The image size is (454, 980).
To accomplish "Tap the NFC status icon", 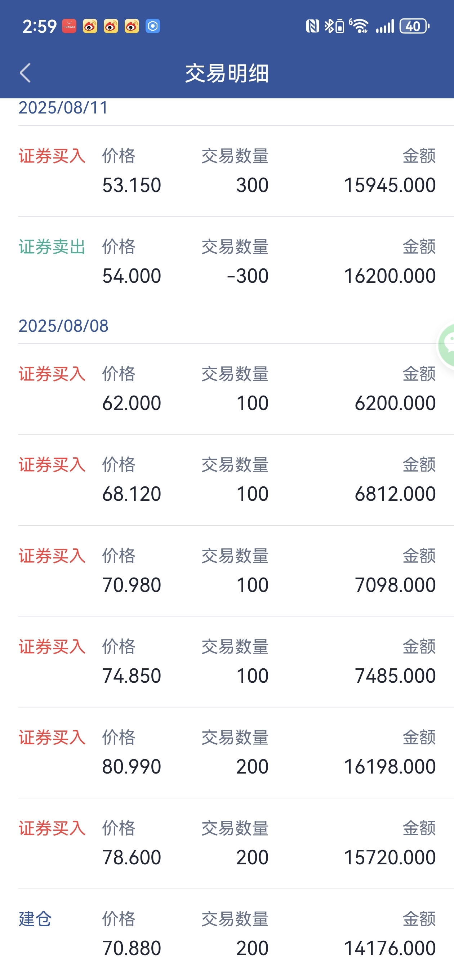I will click(313, 26).
